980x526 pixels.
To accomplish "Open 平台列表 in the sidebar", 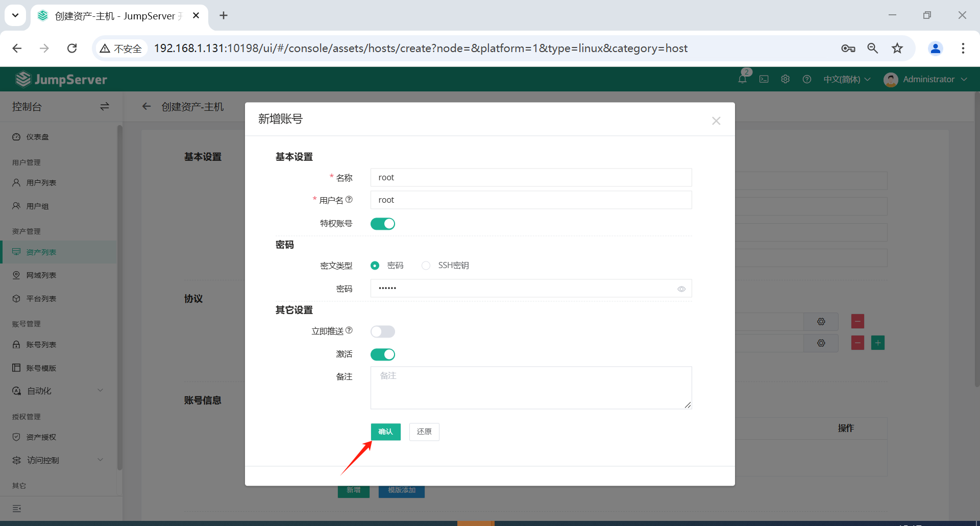I will point(59,299).
